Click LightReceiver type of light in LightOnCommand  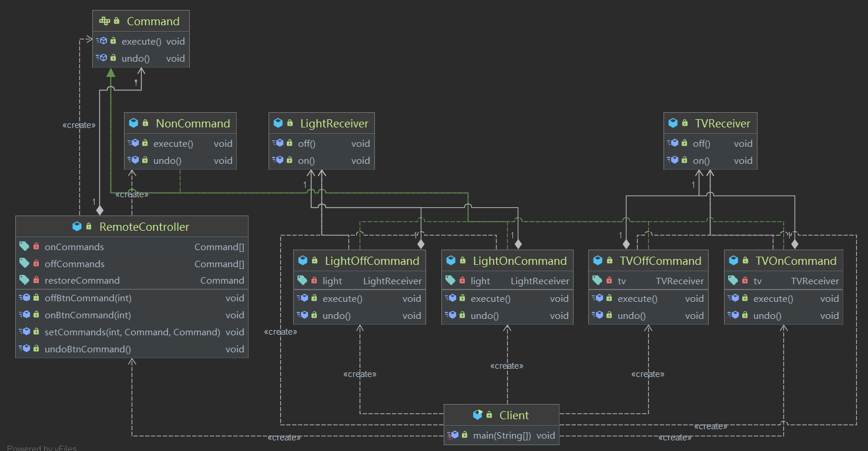pyautogui.click(x=540, y=281)
